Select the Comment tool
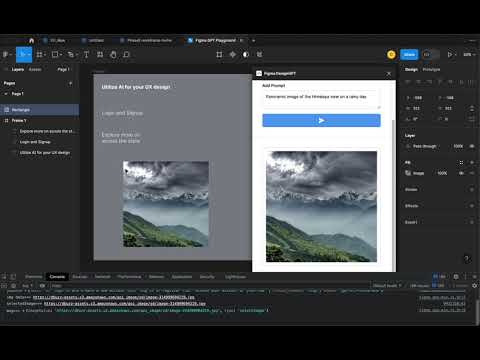The height and width of the screenshot is (360, 480). (x=126, y=54)
